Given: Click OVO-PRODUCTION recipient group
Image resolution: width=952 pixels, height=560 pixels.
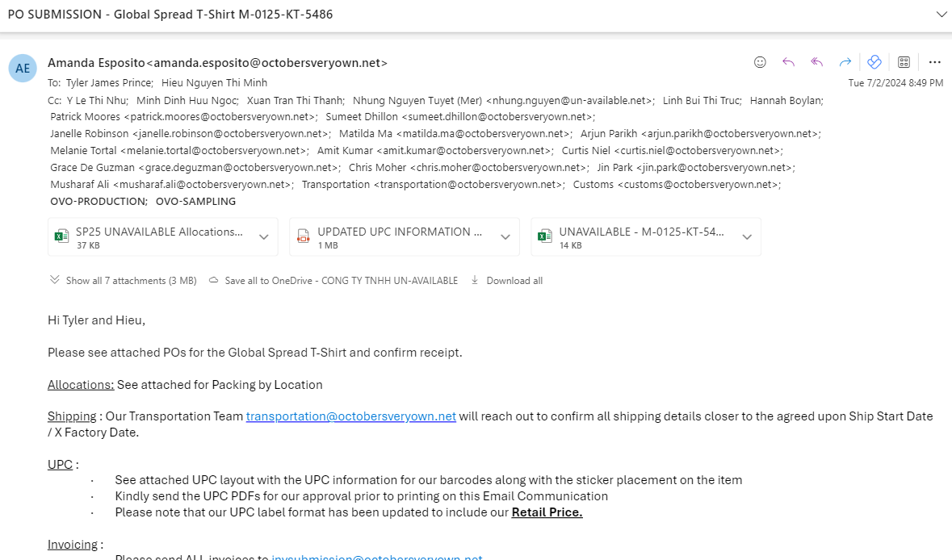Looking at the screenshot, I should (99, 202).
